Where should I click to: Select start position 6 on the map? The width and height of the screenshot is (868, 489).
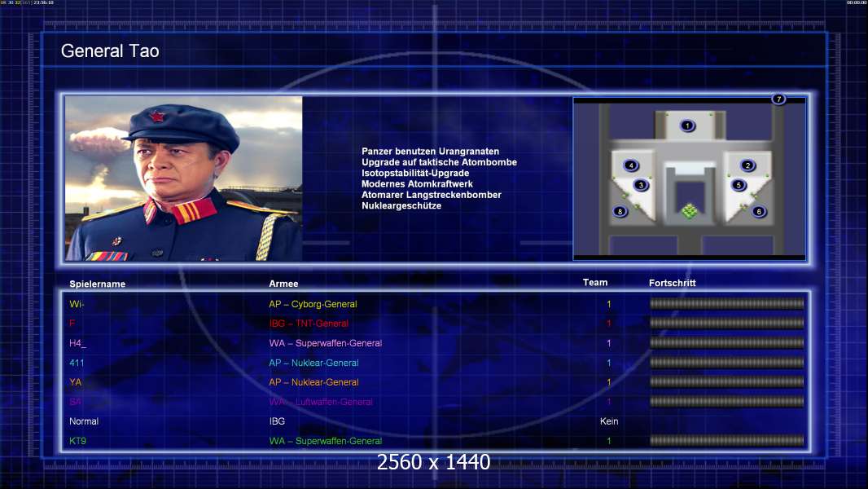pyautogui.click(x=758, y=211)
